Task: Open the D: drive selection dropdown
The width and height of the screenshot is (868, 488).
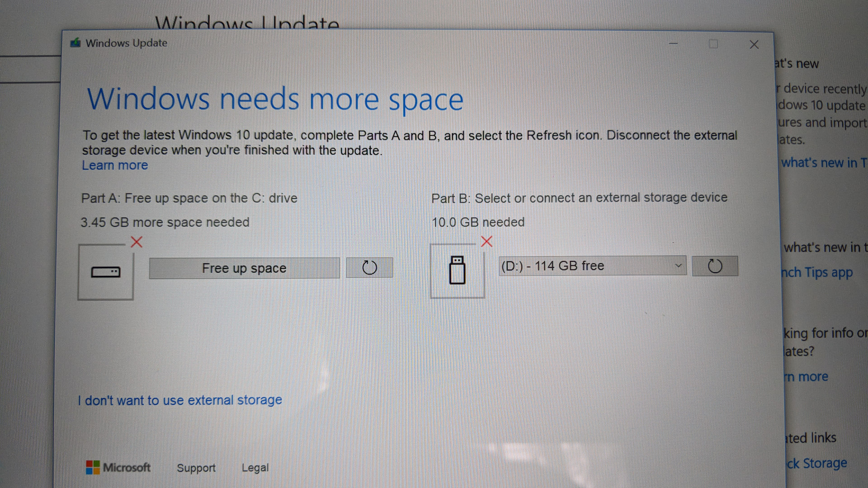Action: click(592, 266)
